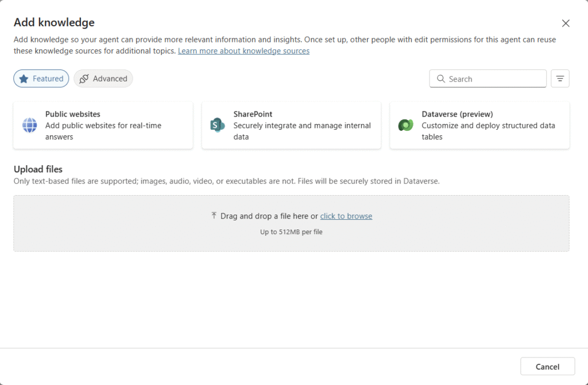Click "Up to 512MB per file" text

click(x=291, y=232)
